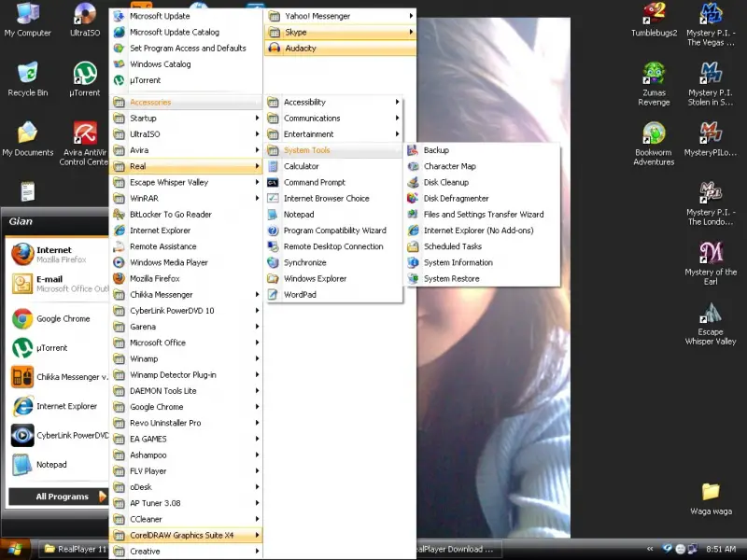Start Disk Cleanup utility
The width and height of the screenshot is (747, 560).
(481, 182)
